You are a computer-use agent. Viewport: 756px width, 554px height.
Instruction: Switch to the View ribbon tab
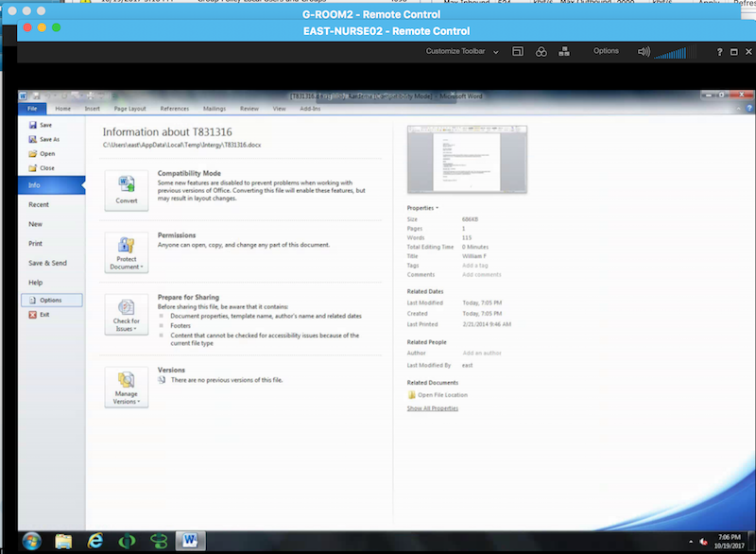279,109
